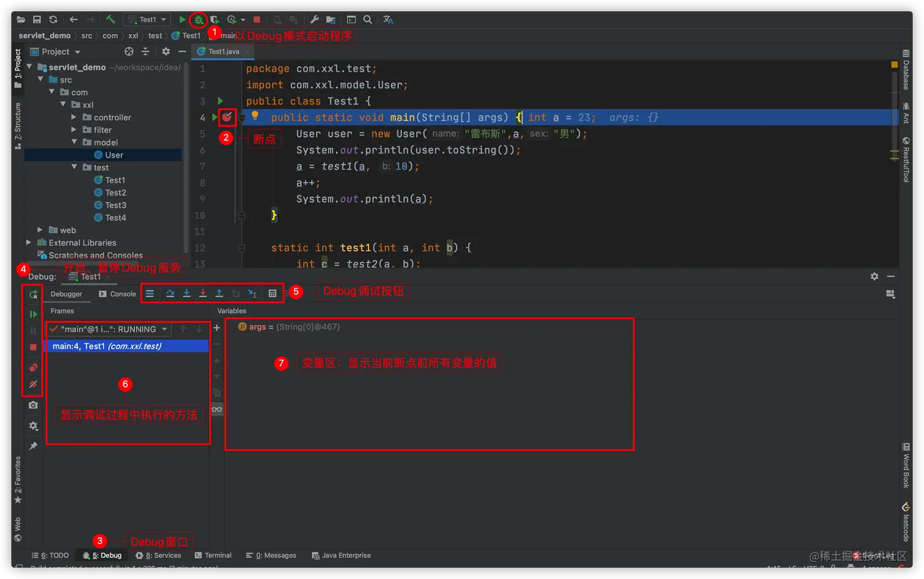Image resolution: width=924 pixels, height=579 pixels.
Task: Click Step Over in the debug toolbar
Action: pos(170,293)
